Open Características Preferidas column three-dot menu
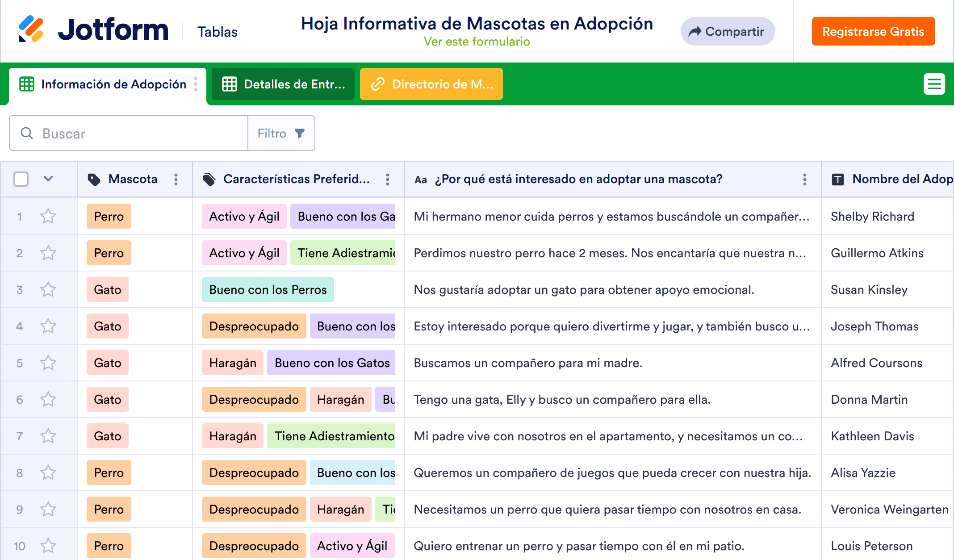954x560 pixels. (x=388, y=179)
